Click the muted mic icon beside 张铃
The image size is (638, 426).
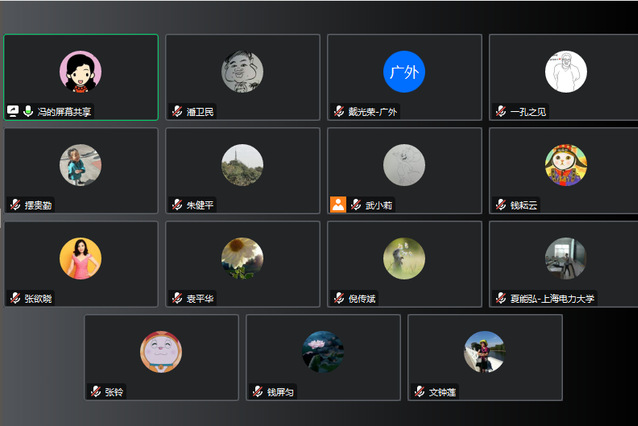96,392
